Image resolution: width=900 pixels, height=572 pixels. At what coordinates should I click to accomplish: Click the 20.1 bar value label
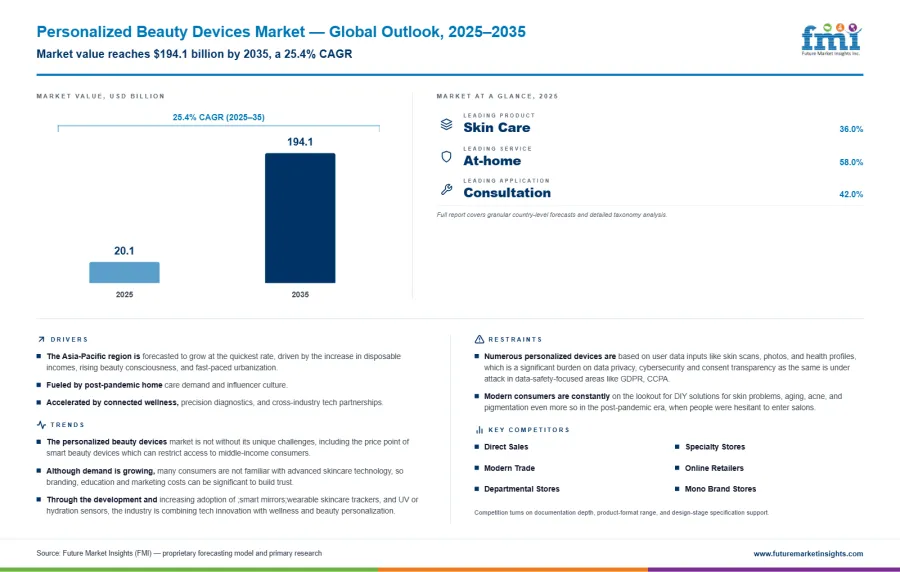[x=124, y=251]
